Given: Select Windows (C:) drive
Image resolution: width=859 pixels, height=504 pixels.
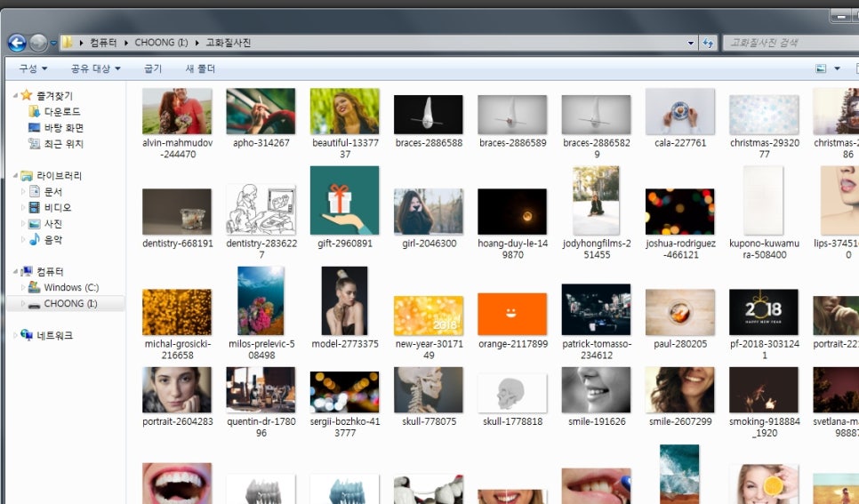Looking at the screenshot, I should click(71, 287).
